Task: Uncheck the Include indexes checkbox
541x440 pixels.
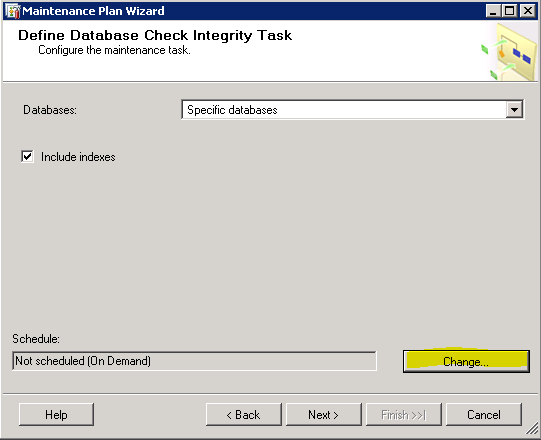Action: [27, 157]
